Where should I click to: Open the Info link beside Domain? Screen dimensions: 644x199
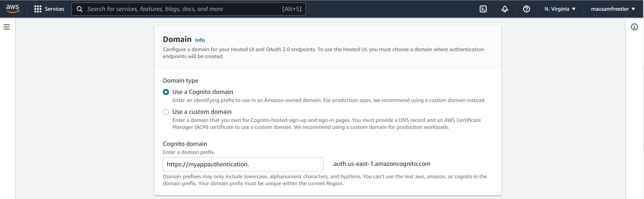point(200,40)
